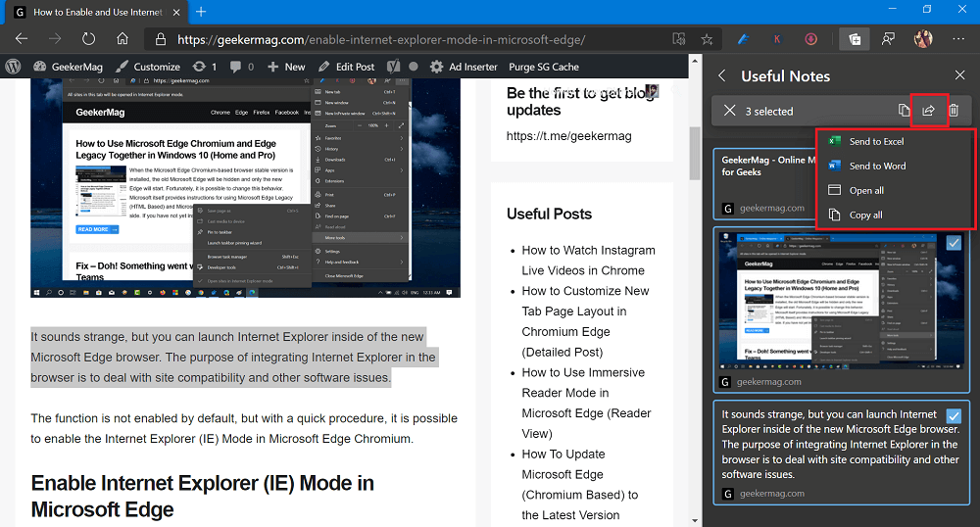The width and height of the screenshot is (980, 527).
Task: Open 'How To Update Microsoft Edge' post
Action: tap(580, 485)
